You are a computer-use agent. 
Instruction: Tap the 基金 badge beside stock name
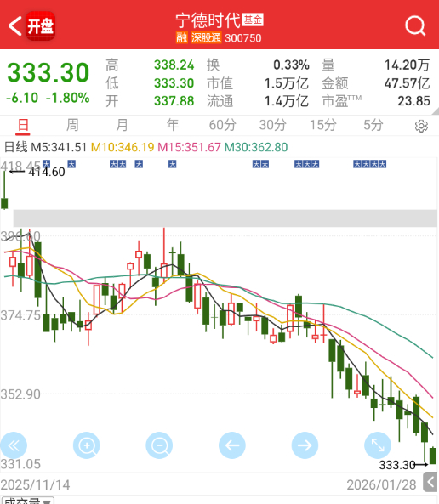[253, 20]
